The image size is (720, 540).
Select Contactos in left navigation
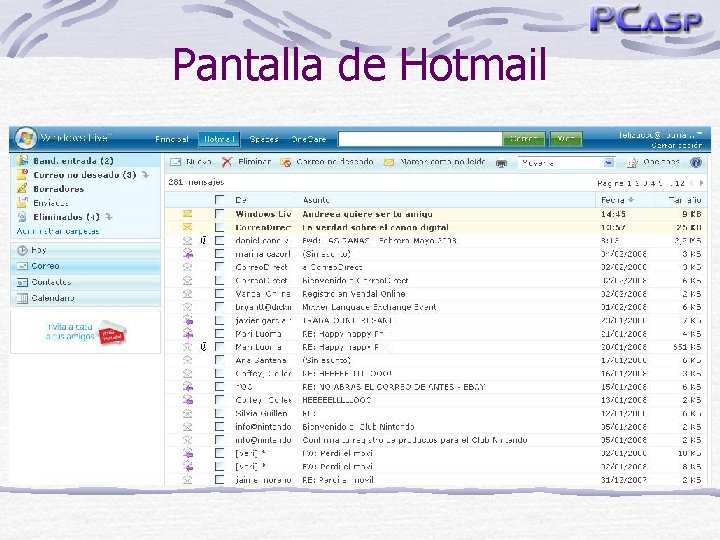coord(85,282)
